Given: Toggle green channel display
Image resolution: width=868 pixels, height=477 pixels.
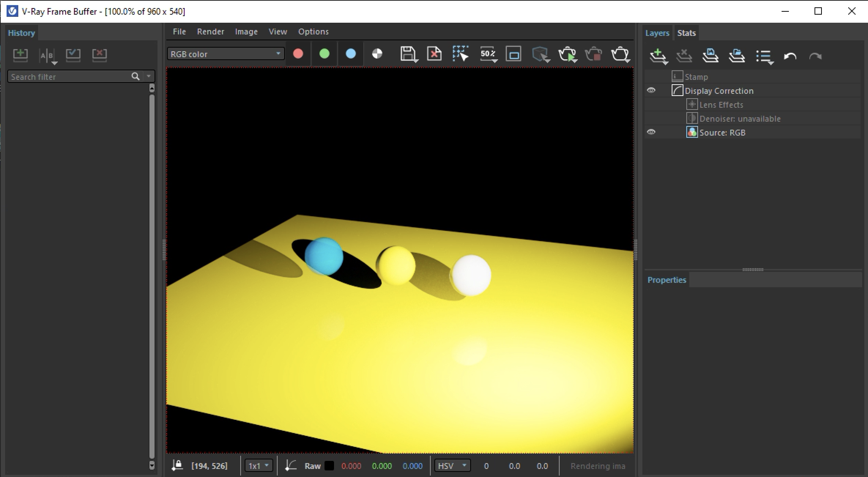Looking at the screenshot, I should click(x=324, y=54).
